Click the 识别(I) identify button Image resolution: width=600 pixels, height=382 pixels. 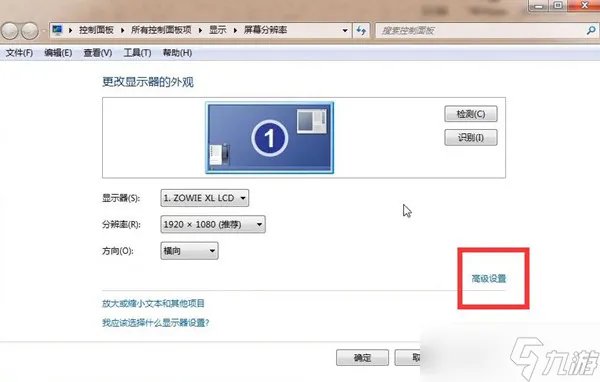tap(471, 137)
